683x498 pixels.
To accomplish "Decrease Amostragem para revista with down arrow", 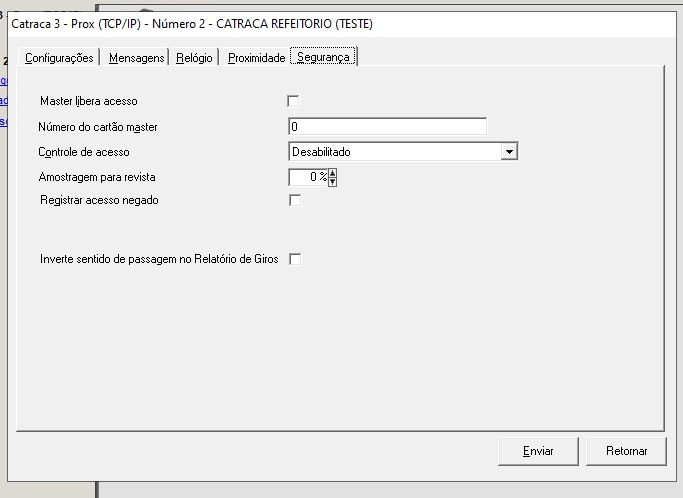I will pyautogui.click(x=333, y=182).
